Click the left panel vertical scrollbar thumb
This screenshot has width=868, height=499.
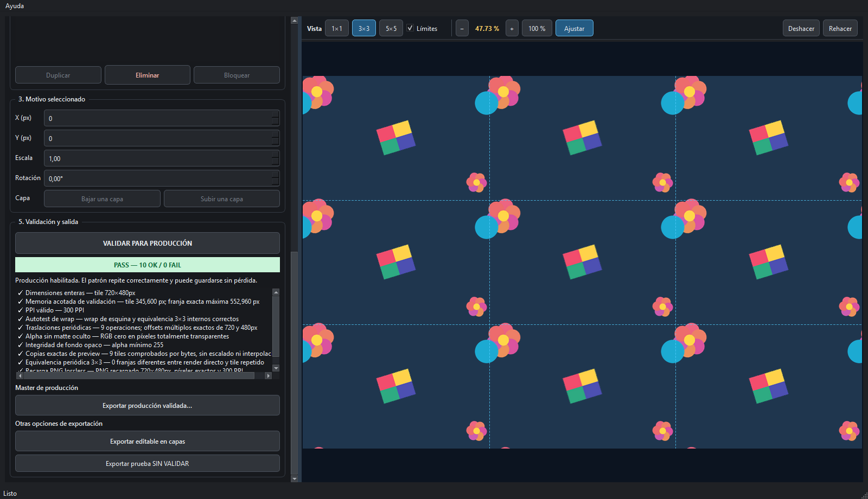point(295,362)
